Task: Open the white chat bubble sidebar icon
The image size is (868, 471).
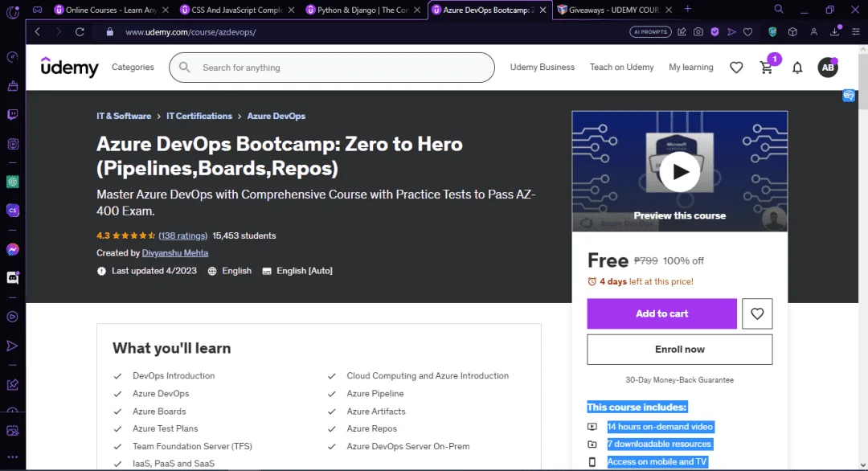Action: point(12,278)
